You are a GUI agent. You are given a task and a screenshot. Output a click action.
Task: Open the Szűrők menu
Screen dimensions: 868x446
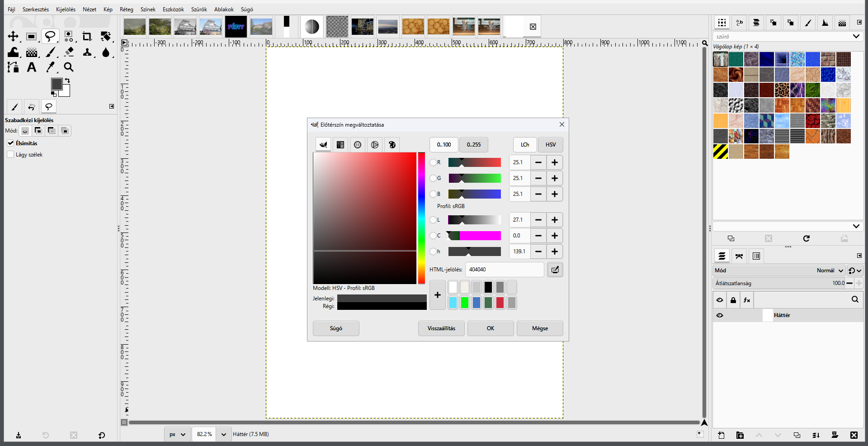pos(199,9)
